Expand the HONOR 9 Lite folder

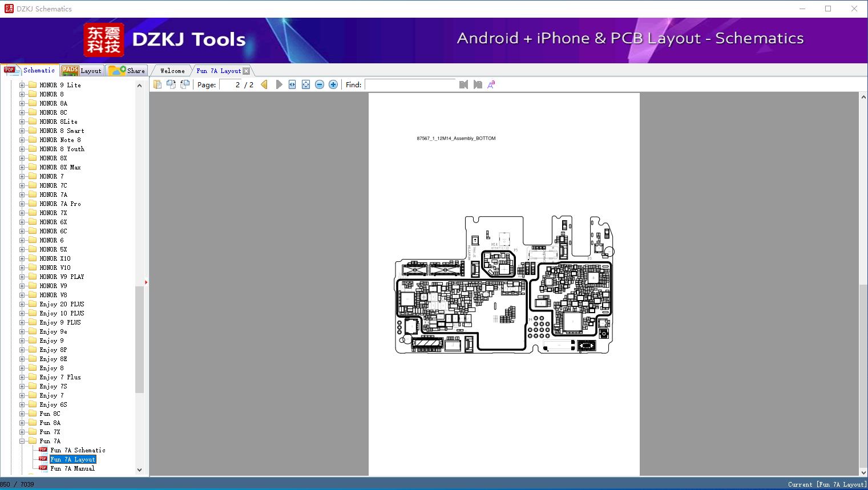[x=22, y=85]
